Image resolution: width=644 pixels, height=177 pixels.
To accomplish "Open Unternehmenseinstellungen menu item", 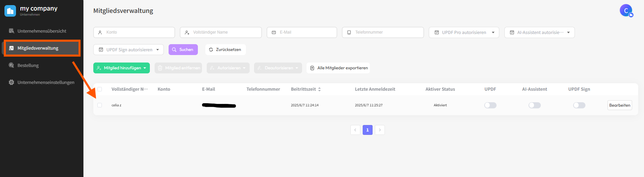I will tap(42, 82).
